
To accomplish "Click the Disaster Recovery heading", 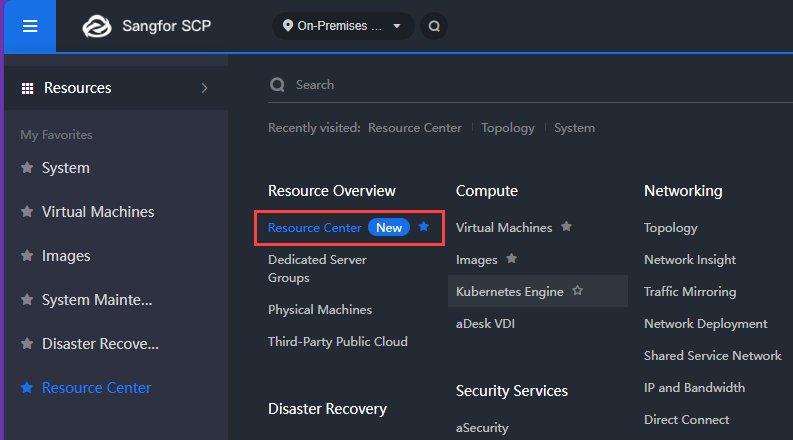I will click(x=327, y=409).
